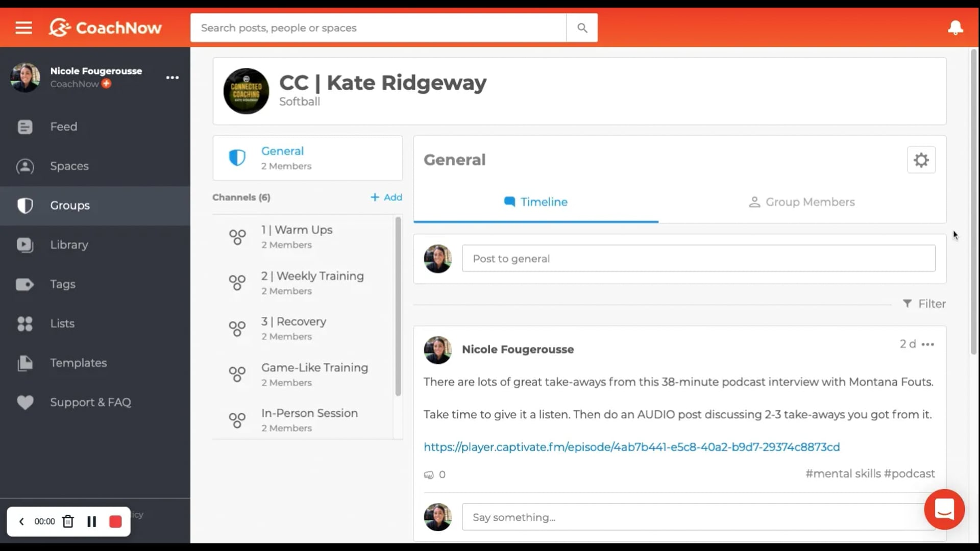Click the CoachNow logo
The image size is (980, 551).
[x=105, y=28]
